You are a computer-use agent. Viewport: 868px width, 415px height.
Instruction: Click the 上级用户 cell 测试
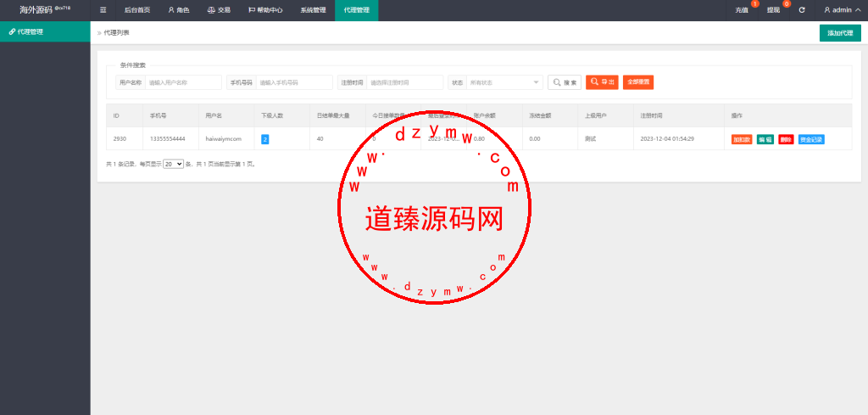click(590, 139)
